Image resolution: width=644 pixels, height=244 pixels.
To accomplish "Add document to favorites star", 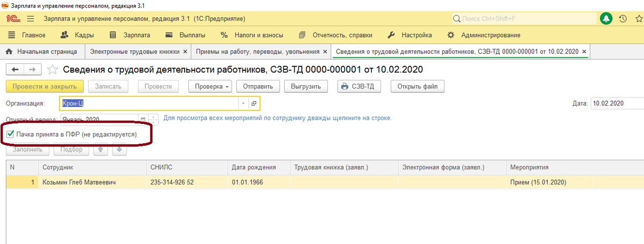I will point(52,69).
